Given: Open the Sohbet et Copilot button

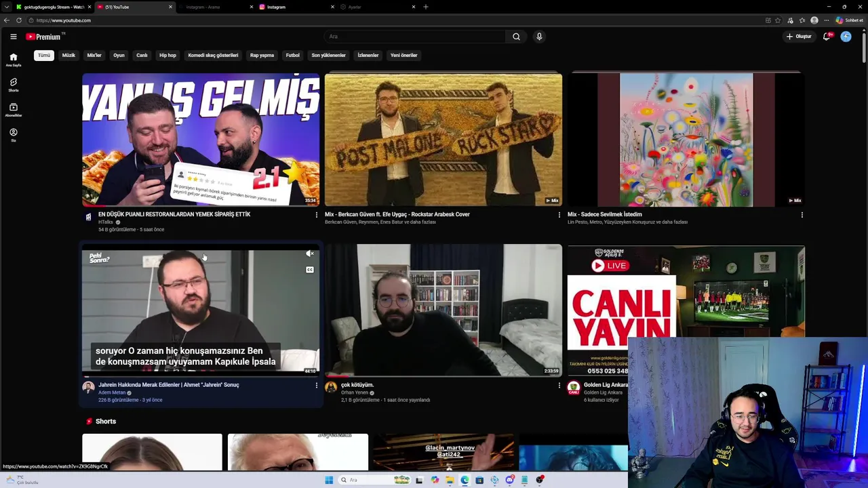Looking at the screenshot, I should tap(849, 20).
